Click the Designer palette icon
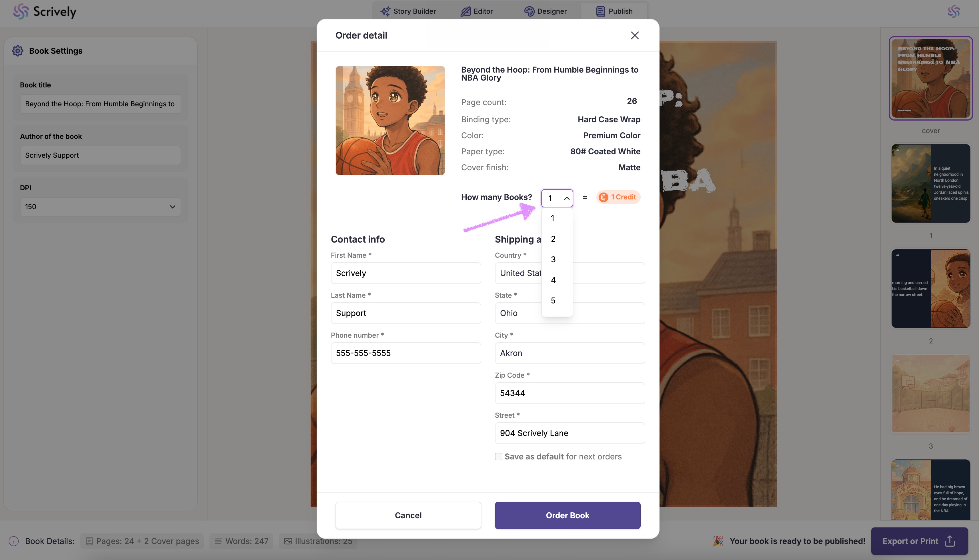This screenshot has height=560, width=979. [x=529, y=11]
